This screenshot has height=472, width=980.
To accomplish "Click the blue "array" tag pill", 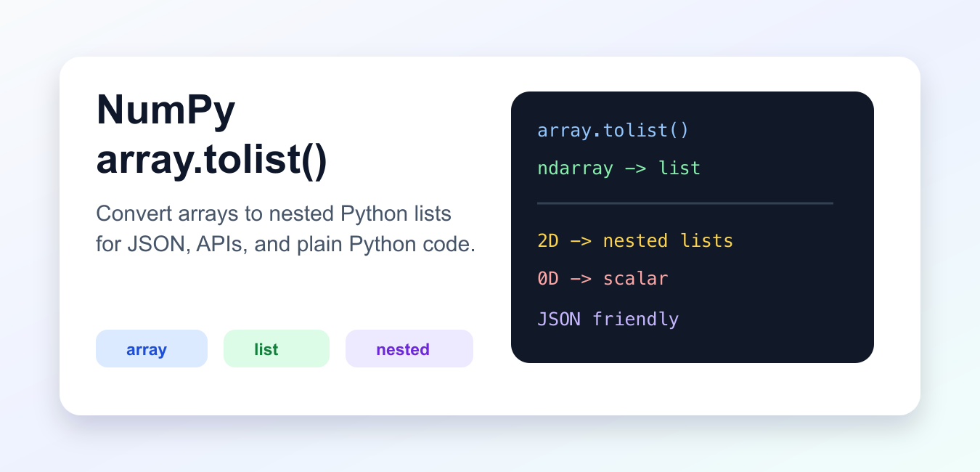I will pyautogui.click(x=152, y=349).
